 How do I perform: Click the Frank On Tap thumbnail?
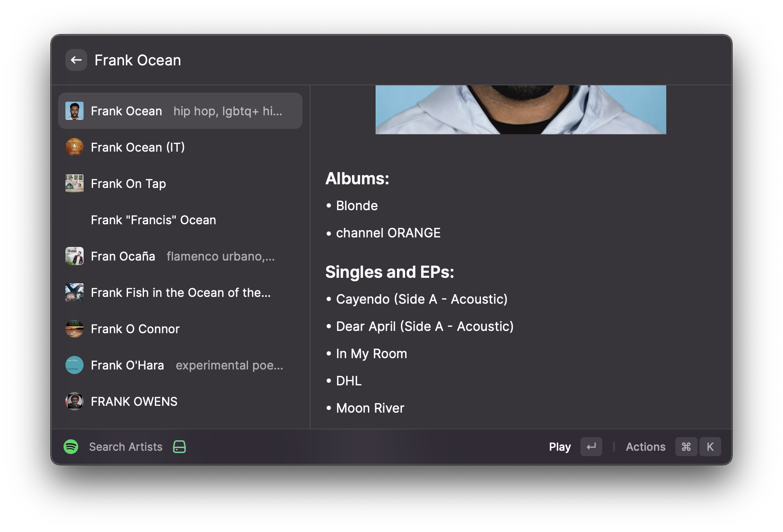[74, 183]
